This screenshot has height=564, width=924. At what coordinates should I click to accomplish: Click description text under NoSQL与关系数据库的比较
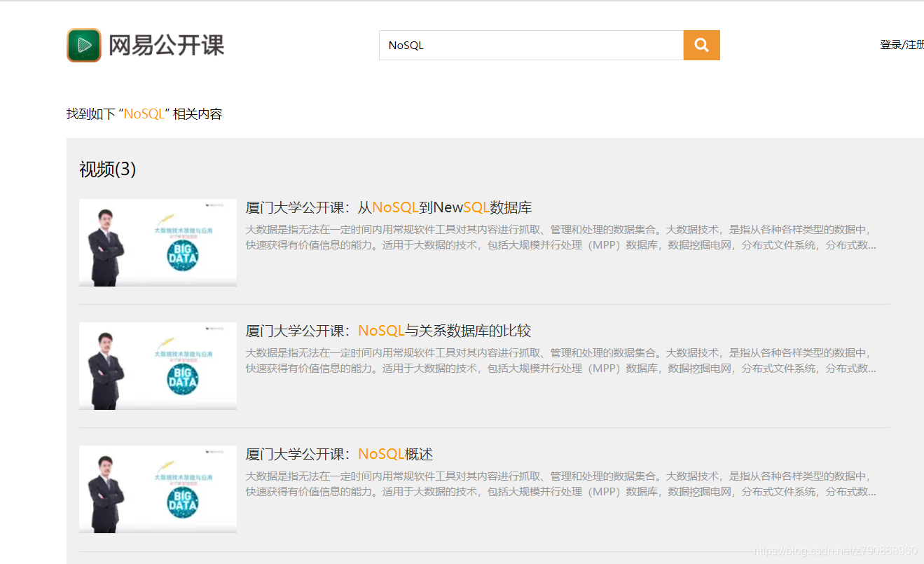pyautogui.click(x=561, y=361)
